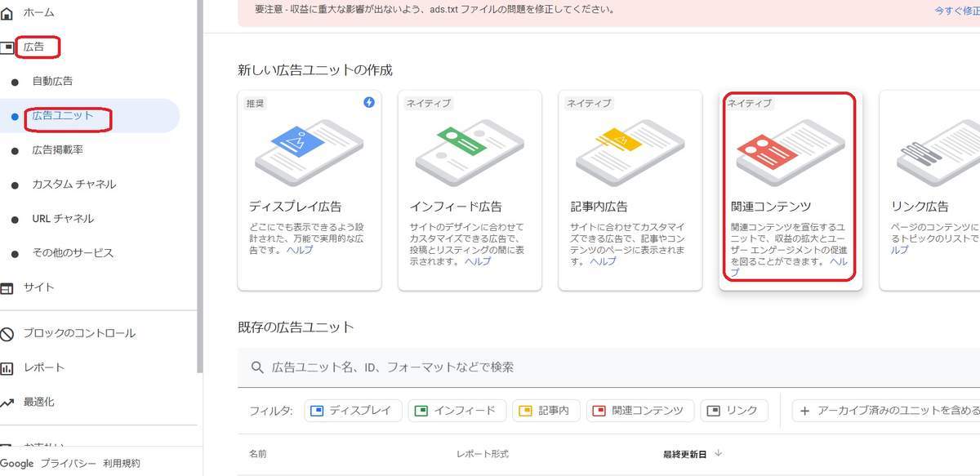Click the blue lightning badge icon
The width and height of the screenshot is (980, 476).
pos(369,103)
